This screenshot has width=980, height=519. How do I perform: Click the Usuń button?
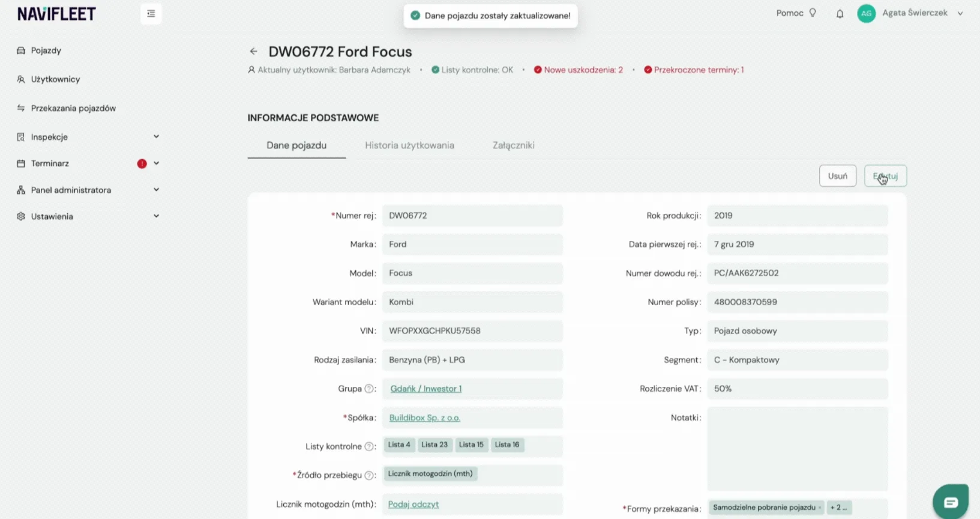838,176
